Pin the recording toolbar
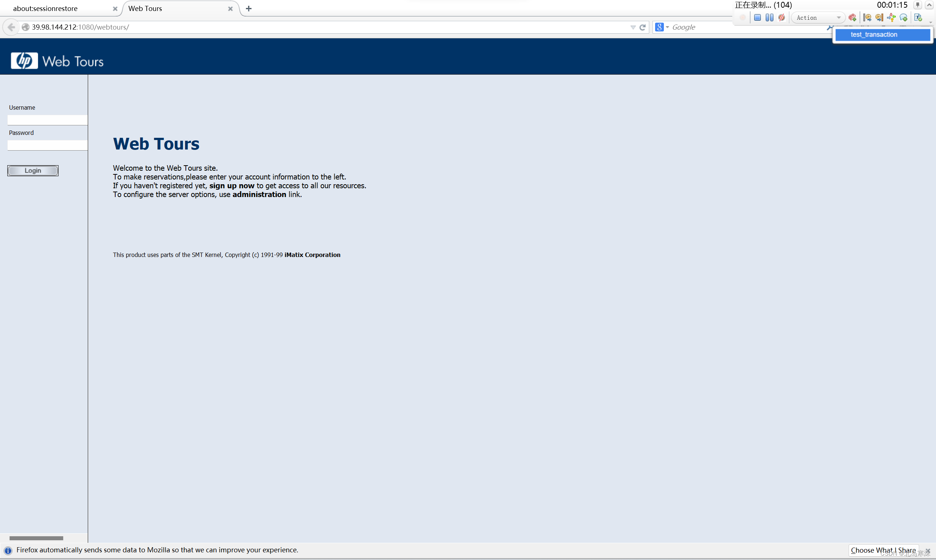 pyautogui.click(x=918, y=5)
